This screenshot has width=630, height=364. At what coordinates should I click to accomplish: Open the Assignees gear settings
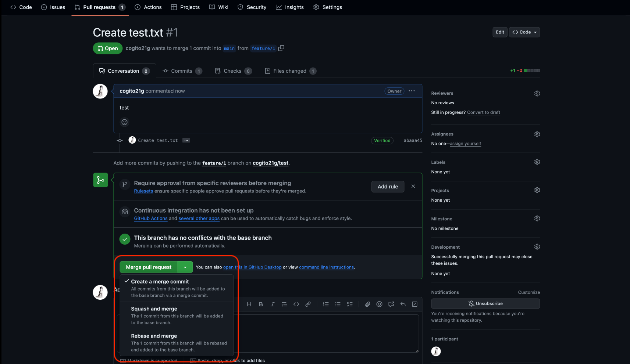click(537, 134)
